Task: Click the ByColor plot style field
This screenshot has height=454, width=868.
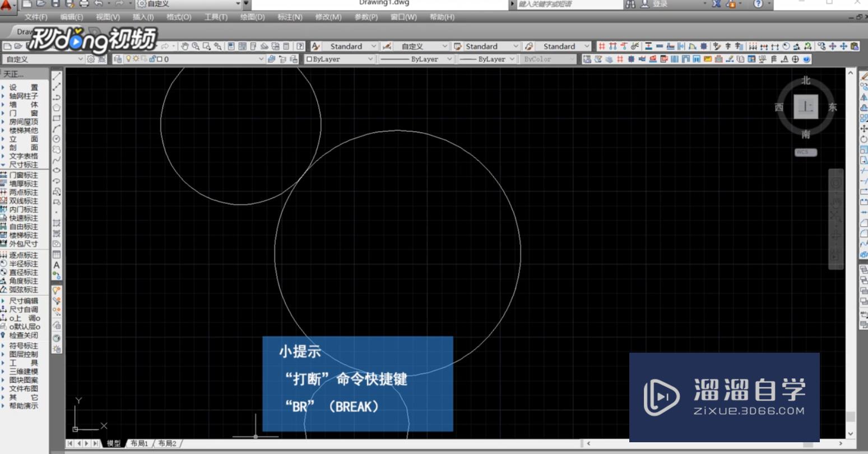Action: pyautogui.click(x=547, y=59)
